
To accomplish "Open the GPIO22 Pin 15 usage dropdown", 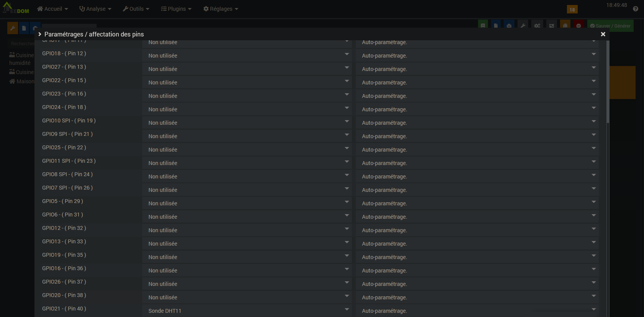I will 247,83.
